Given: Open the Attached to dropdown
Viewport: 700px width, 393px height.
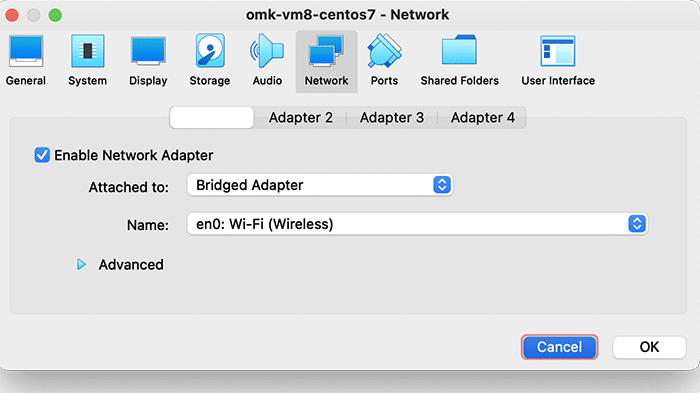Looking at the screenshot, I should pos(320,185).
